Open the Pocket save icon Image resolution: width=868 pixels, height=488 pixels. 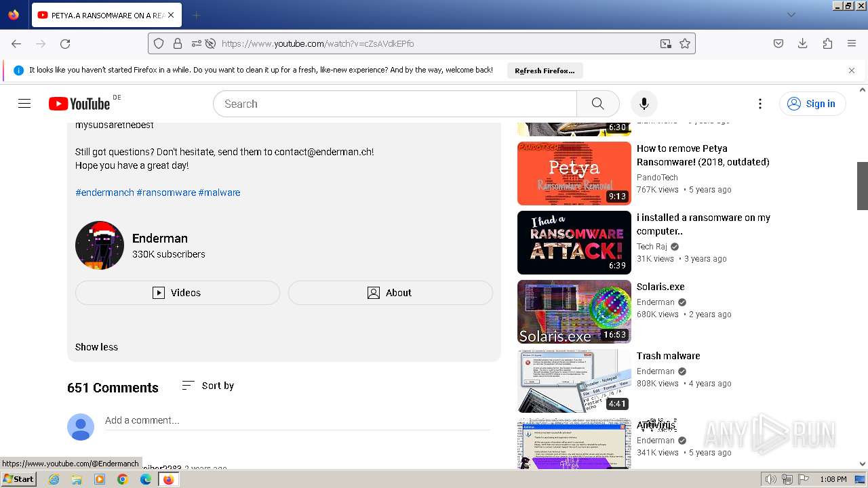tap(778, 43)
